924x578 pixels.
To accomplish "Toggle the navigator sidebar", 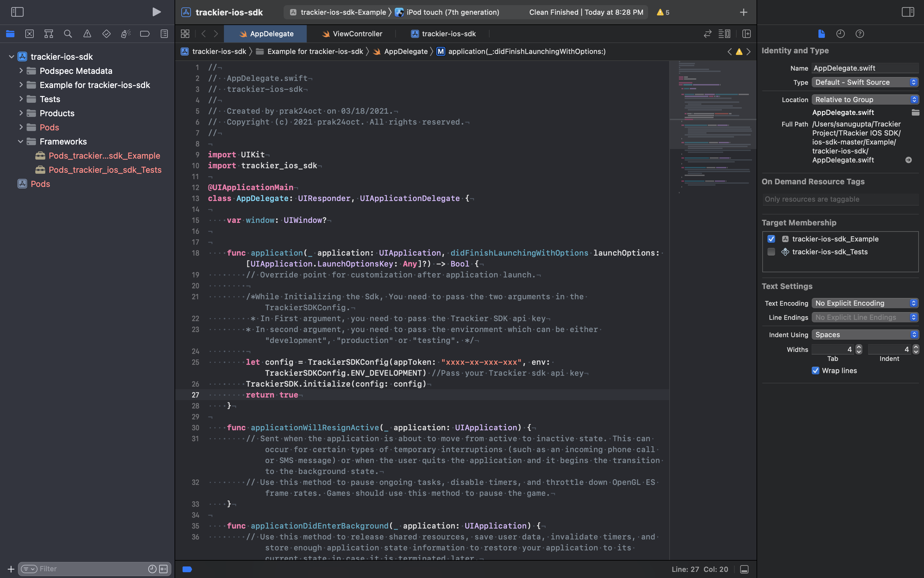I will [17, 12].
